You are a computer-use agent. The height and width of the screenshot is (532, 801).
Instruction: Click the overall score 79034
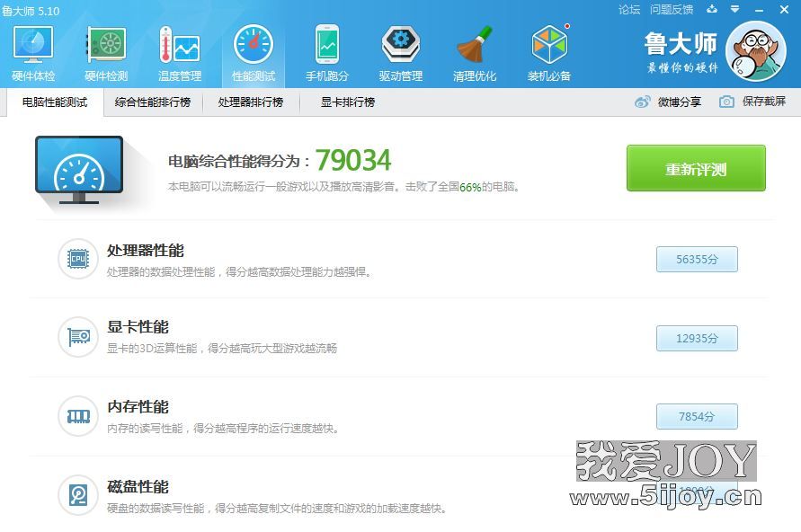coord(353,160)
